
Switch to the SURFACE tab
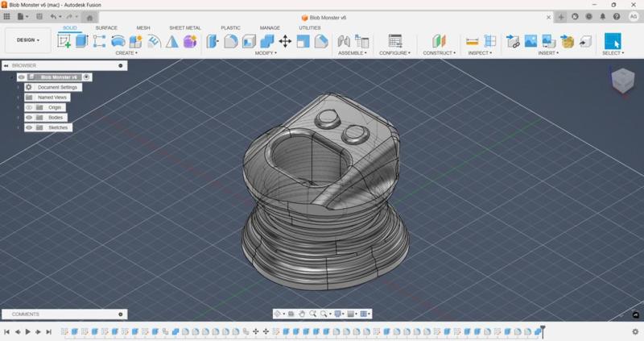[x=106, y=27]
